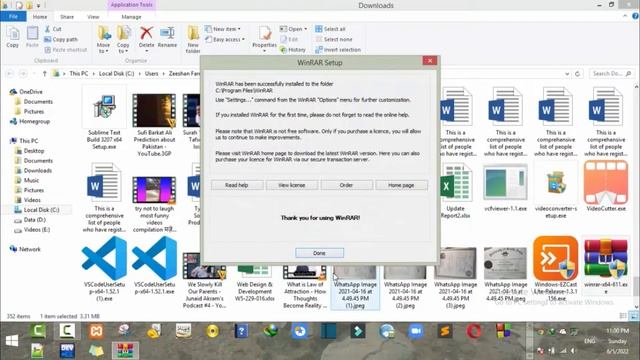Click History in the ribbon
The height and width of the screenshot is (360, 640).
[x=293, y=50]
